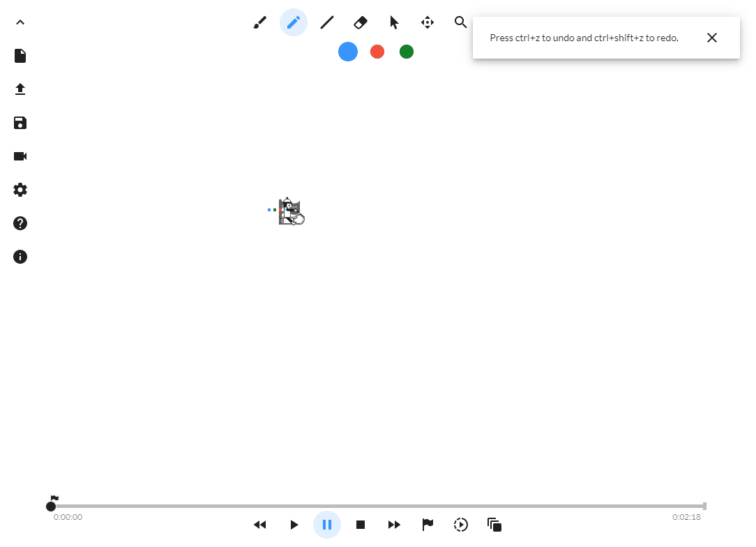The height and width of the screenshot is (547, 756).
Task: Open settings via gear icon
Action: [x=20, y=190]
